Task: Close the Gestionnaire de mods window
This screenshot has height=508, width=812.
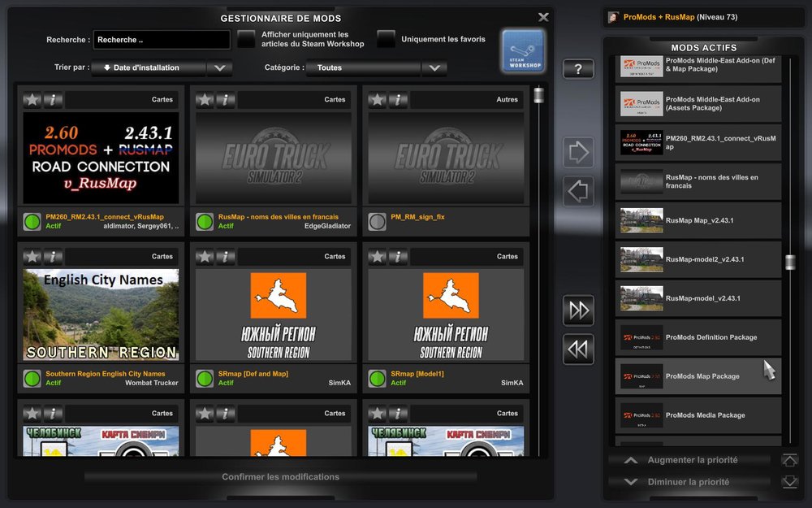Action: (543, 17)
